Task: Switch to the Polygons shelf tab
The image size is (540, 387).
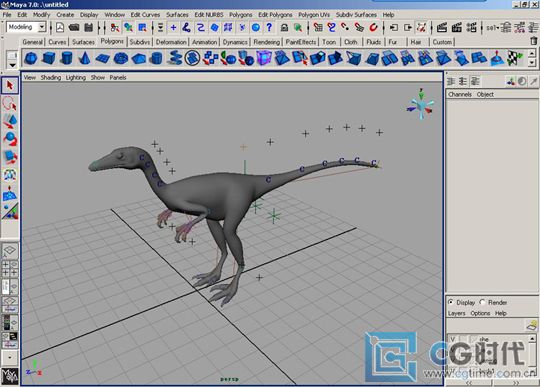Action: coord(112,41)
